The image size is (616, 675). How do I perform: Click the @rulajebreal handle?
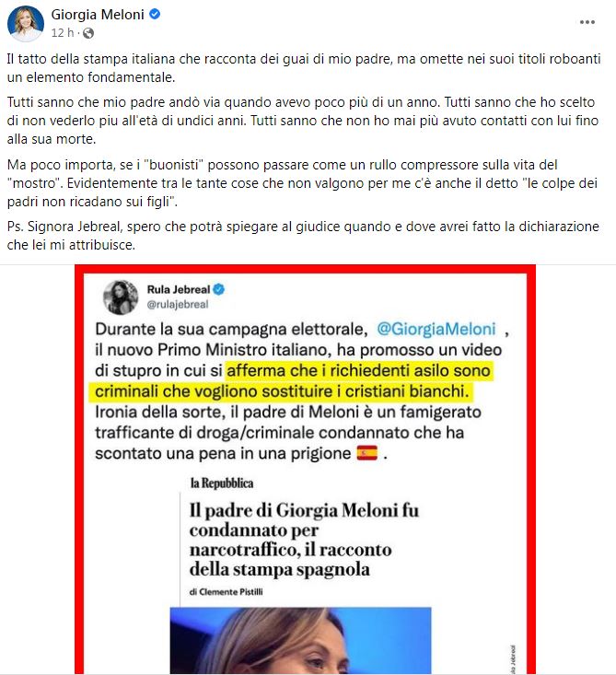tap(178, 305)
